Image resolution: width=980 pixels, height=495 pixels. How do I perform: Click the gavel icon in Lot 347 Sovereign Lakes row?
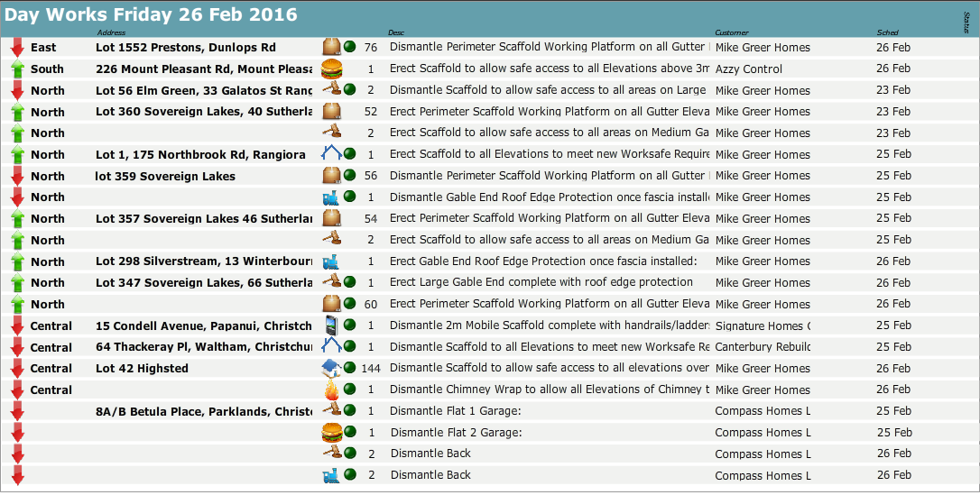[331, 282]
